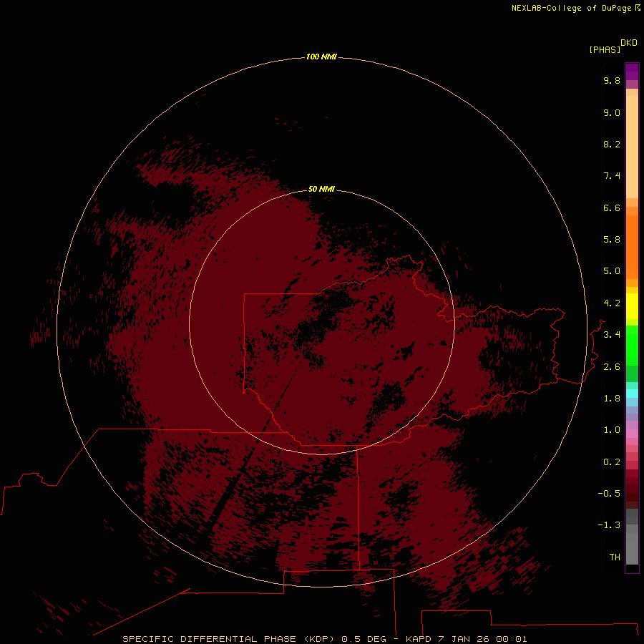Click the orange swatch on the color bar
Viewport: 644px width, 644px height.
(x=632, y=247)
